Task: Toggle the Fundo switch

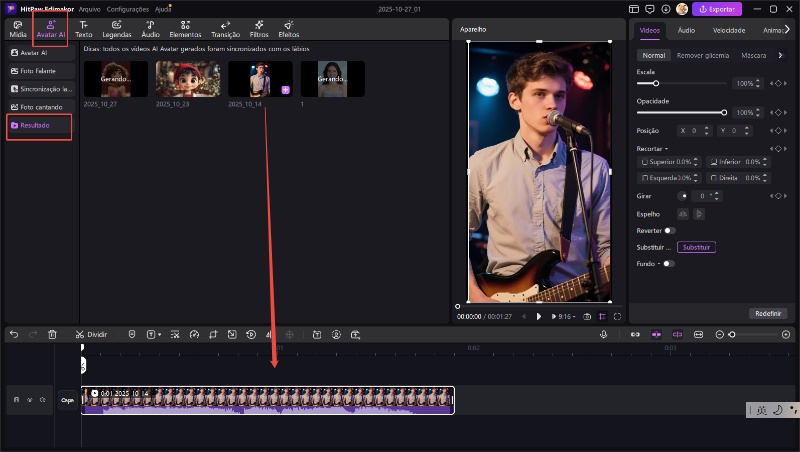Action: coord(668,264)
